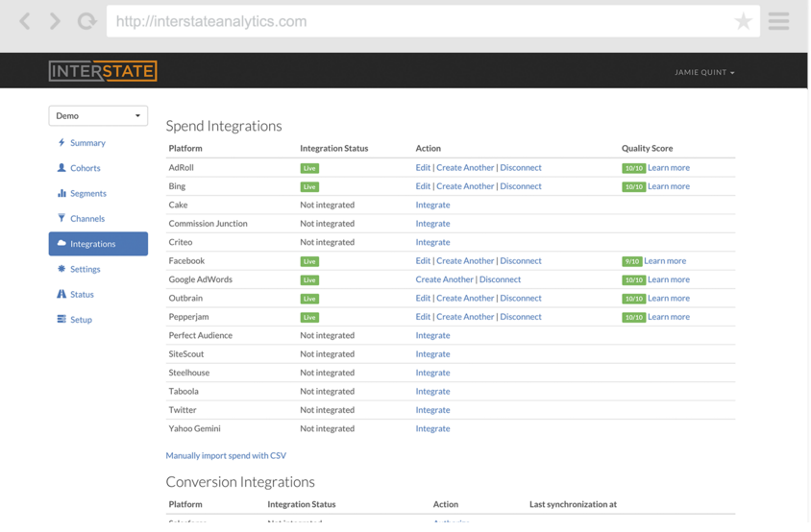811x532 pixels.
Task: Open the browser hamburger menu icon
Action: click(778, 21)
